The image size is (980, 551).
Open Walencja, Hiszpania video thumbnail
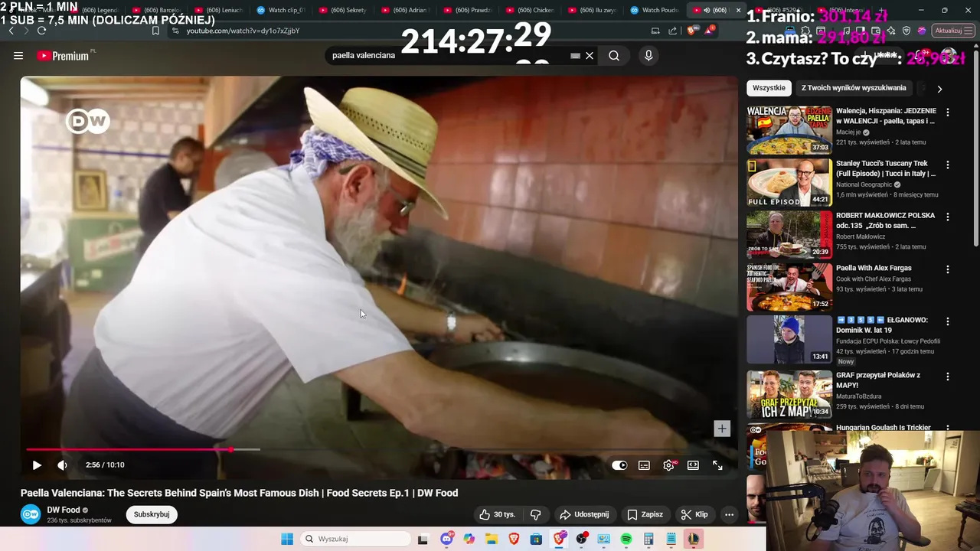point(789,130)
